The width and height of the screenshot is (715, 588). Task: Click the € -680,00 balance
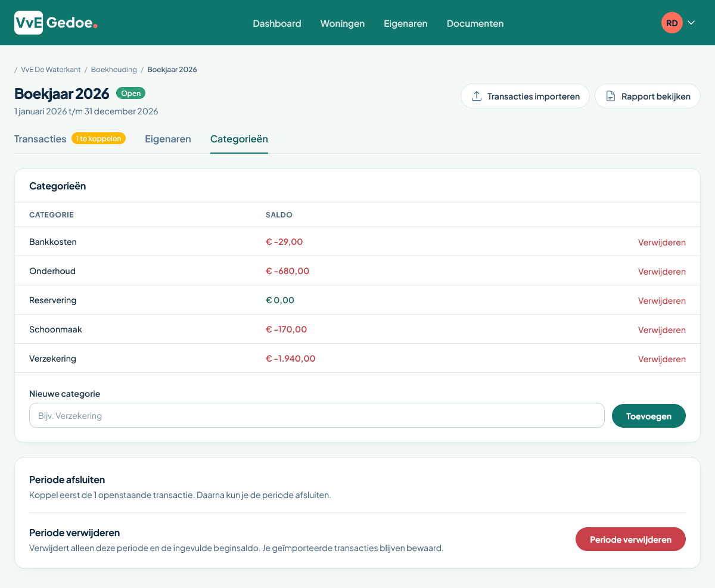pyautogui.click(x=288, y=271)
